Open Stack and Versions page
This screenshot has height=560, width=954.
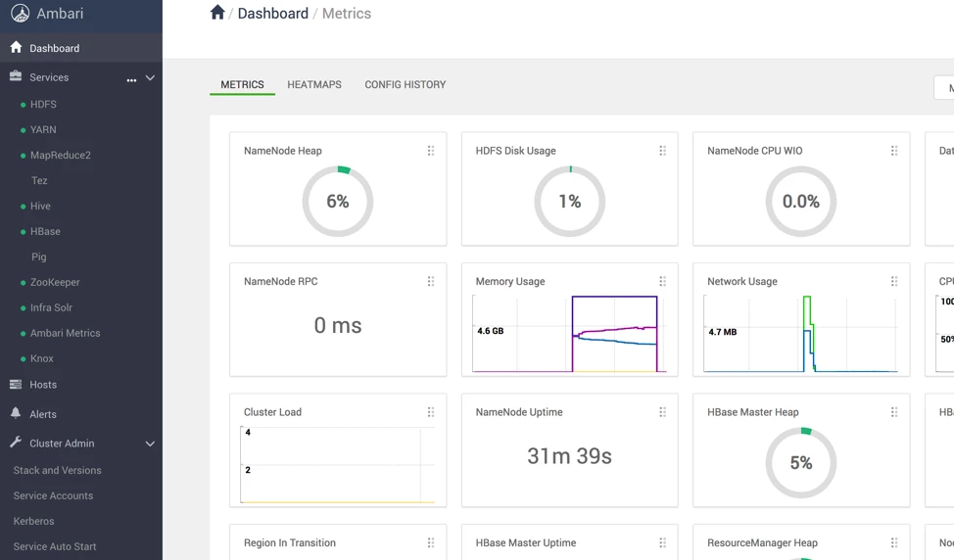coord(57,471)
